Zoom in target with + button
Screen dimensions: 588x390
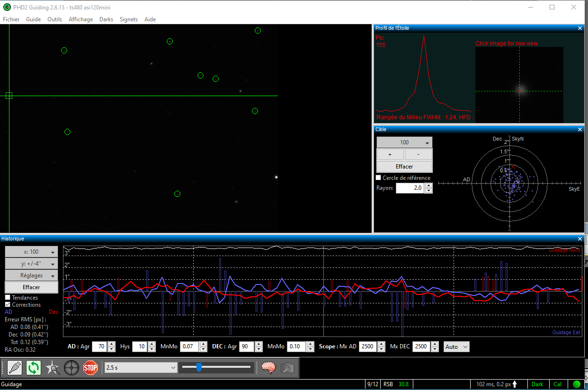[390, 154]
